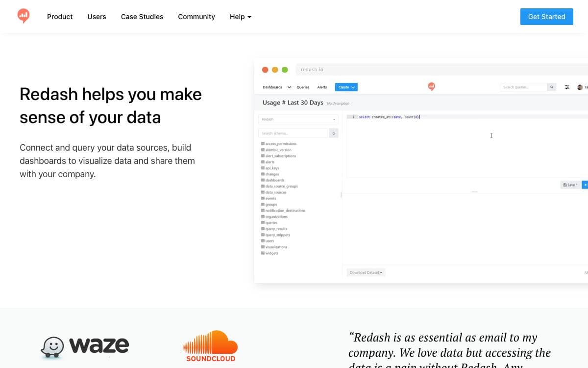Click the table icon beside groups

click(263, 205)
